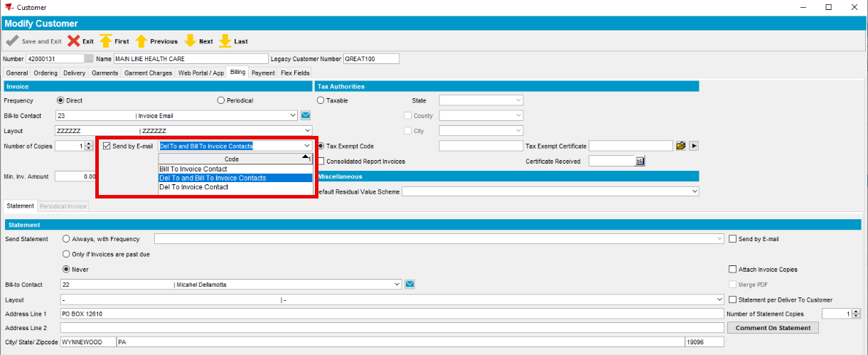The height and width of the screenshot is (355, 868).
Task: Click the small gray icon beside Number field
Action: click(89, 59)
